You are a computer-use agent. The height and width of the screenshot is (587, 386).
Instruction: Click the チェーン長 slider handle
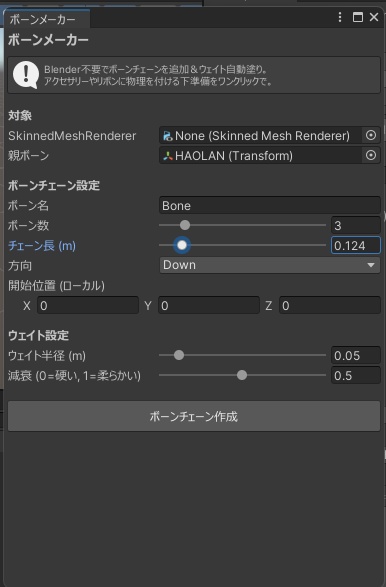[x=182, y=245]
